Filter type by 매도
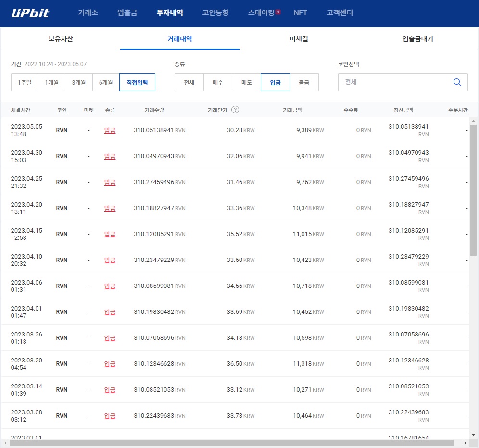Image resolution: width=479 pixels, height=448 pixels. click(247, 82)
